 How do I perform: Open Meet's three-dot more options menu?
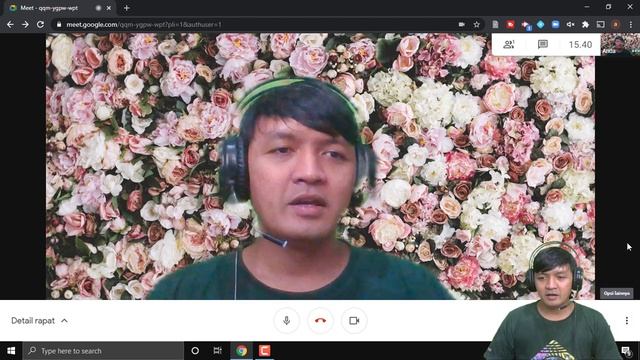[x=627, y=321]
